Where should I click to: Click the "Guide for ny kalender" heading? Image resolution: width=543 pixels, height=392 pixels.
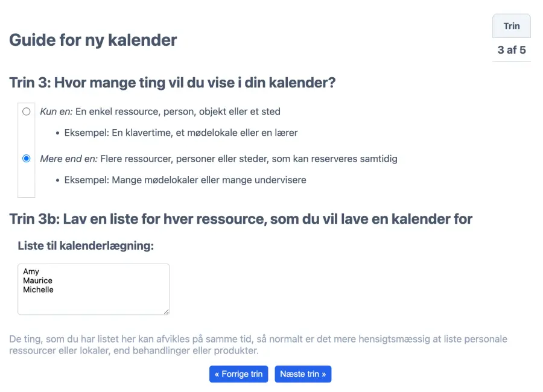(93, 40)
